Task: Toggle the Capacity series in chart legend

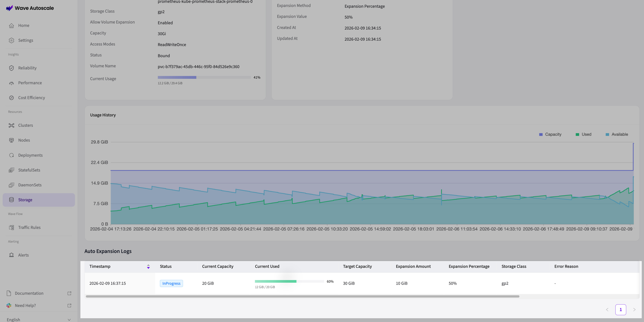Action: (550, 134)
